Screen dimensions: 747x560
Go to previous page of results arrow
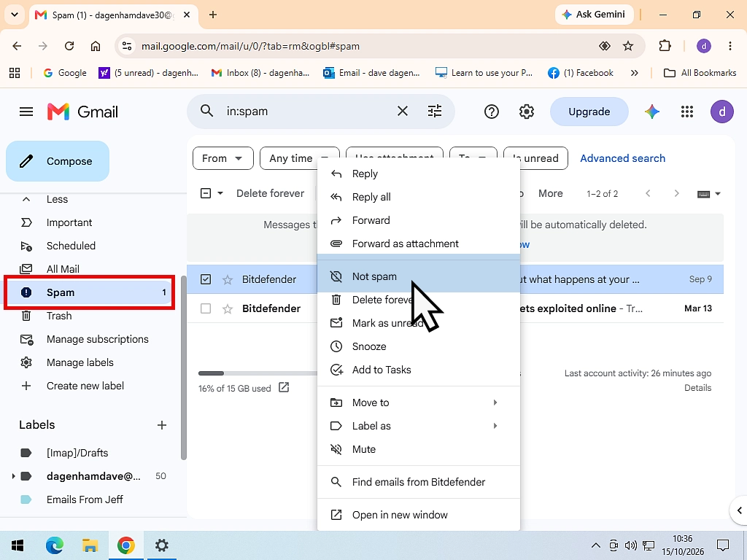coord(648,193)
